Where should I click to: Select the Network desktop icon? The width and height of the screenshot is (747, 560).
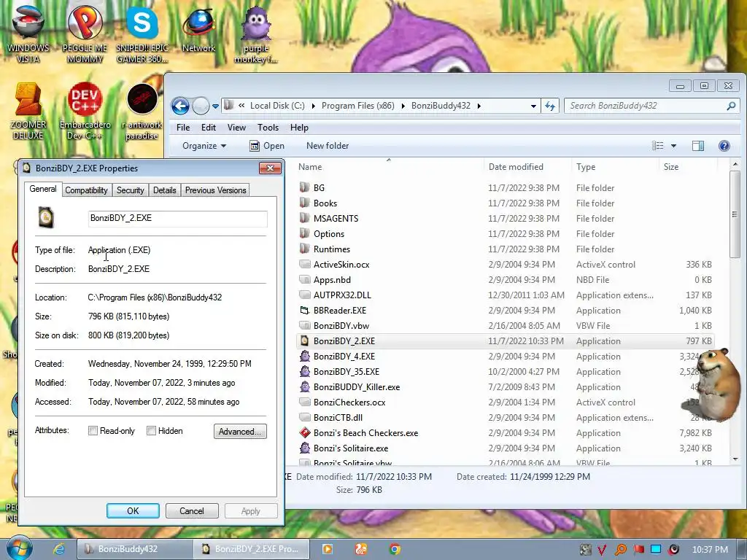pos(198,29)
